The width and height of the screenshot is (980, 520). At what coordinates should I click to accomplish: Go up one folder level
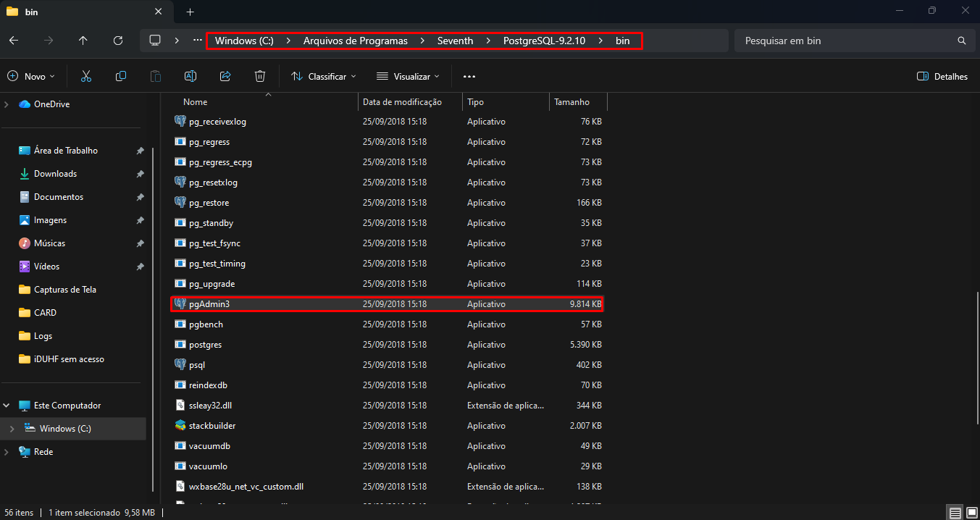(83, 41)
